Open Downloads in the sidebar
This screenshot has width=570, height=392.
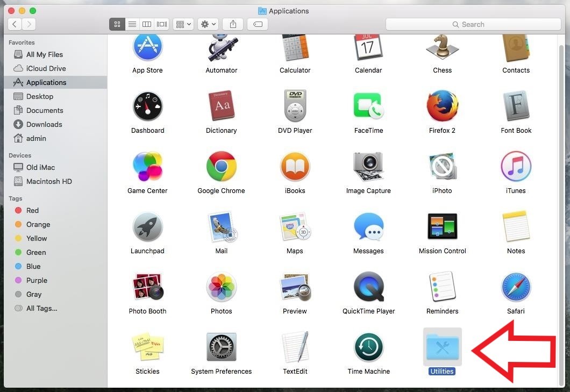pos(55,124)
